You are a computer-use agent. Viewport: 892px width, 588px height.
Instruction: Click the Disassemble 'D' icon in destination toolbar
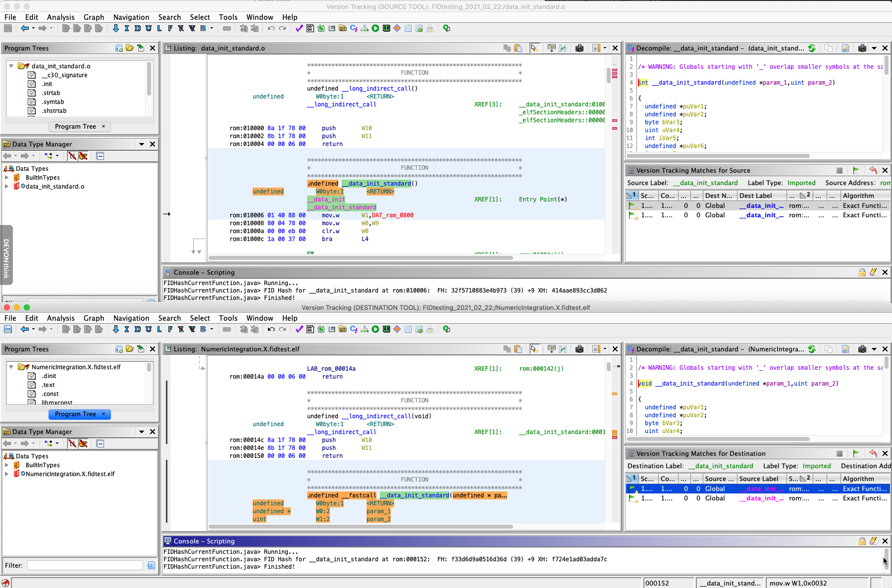pos(138,329)
